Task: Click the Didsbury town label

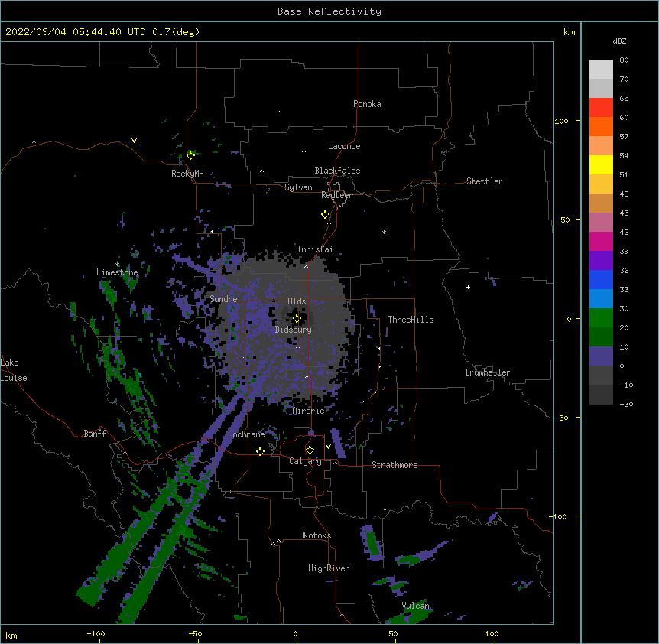Action: [x=294, y=330]
